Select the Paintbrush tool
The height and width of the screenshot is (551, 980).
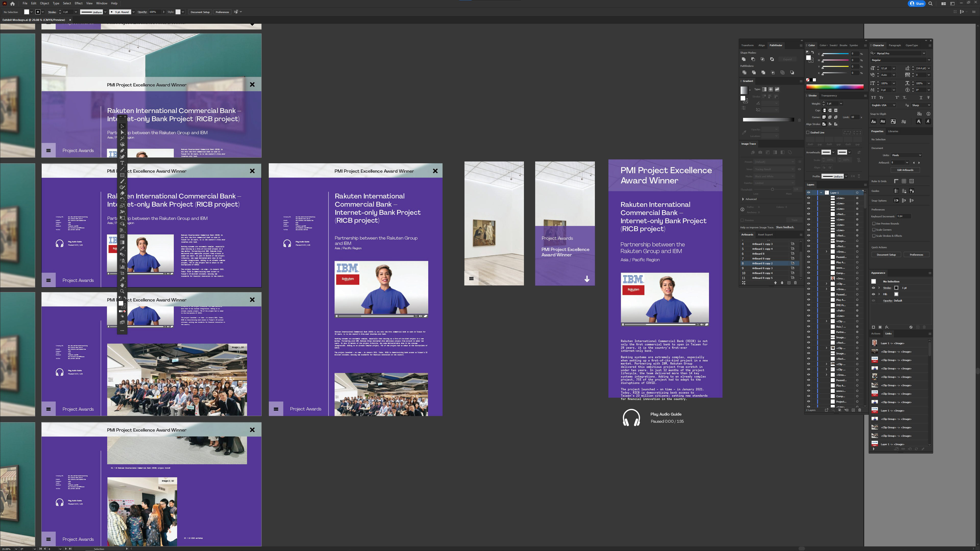[122, 181]
